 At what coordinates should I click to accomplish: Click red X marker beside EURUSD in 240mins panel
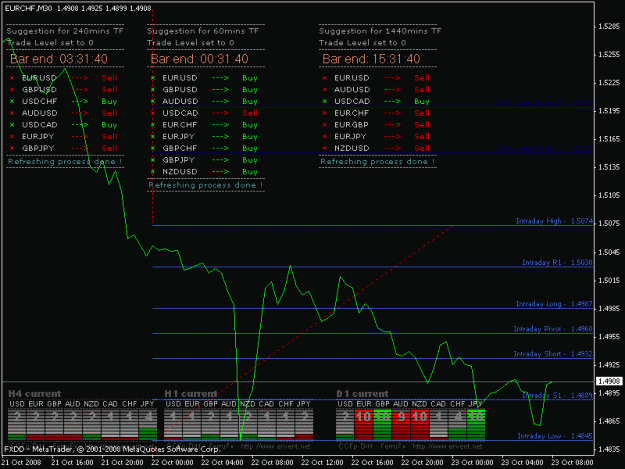pyautogui.click(x=12, y=78)
